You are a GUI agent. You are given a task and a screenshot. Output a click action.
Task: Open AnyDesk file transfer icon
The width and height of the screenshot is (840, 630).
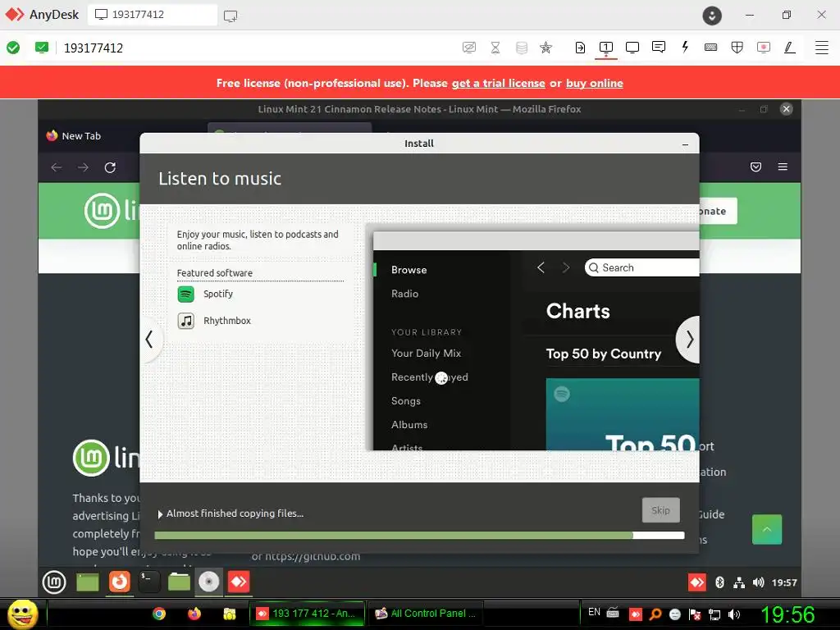coord(580,48)
